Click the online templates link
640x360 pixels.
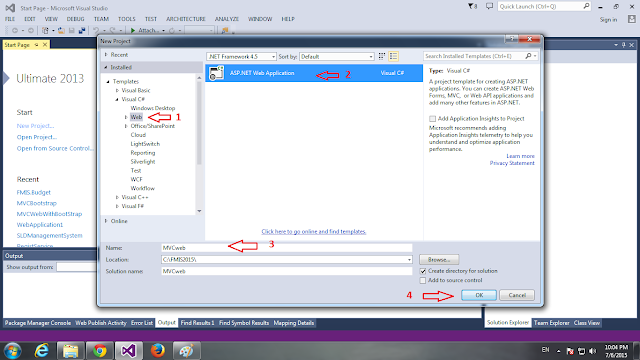tap(313, 231)
